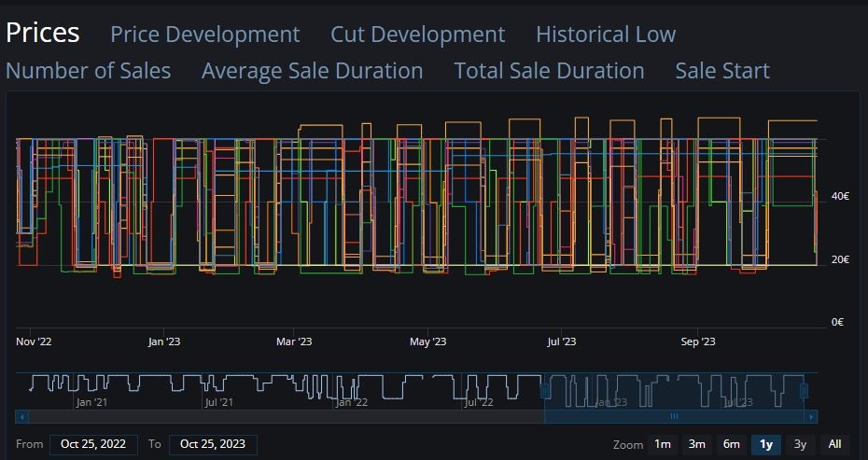
Task: Show the Number of Sales chart
Action: (x=88, y=71)
